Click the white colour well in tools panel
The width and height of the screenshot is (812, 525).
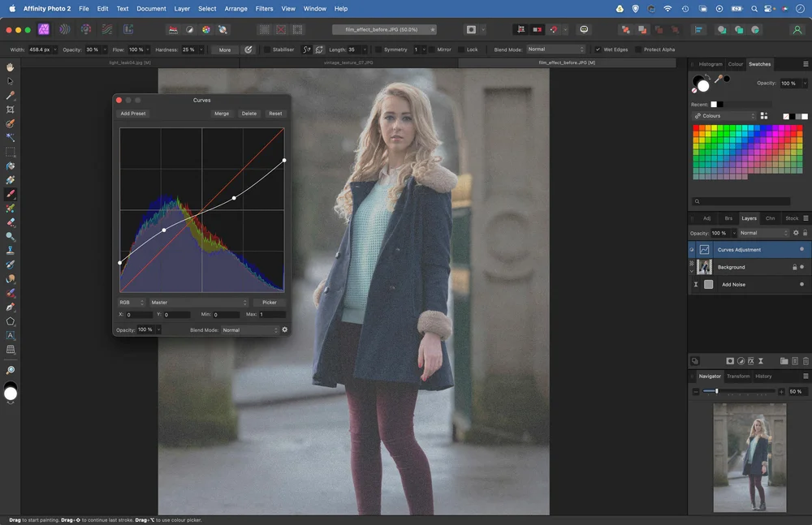pos(11,394)
